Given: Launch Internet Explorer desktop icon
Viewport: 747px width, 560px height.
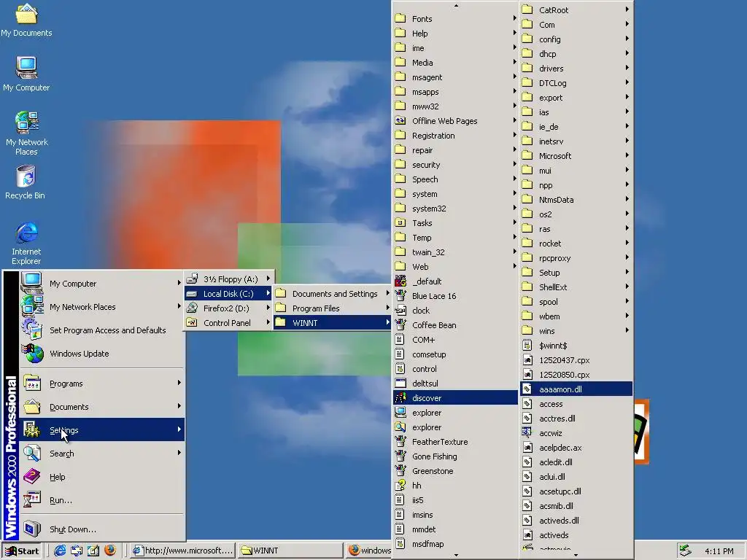Looking at the screenshot, I should pos(26,243).
